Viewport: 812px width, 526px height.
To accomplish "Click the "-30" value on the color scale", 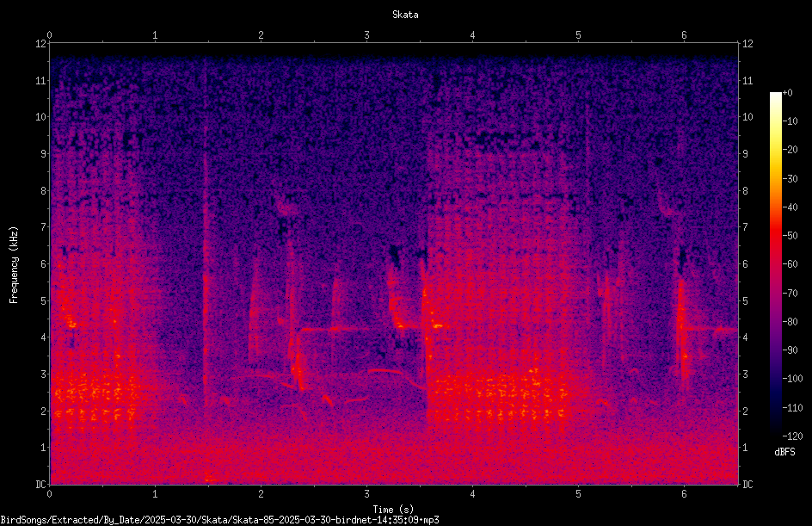I will pos(790,179).
